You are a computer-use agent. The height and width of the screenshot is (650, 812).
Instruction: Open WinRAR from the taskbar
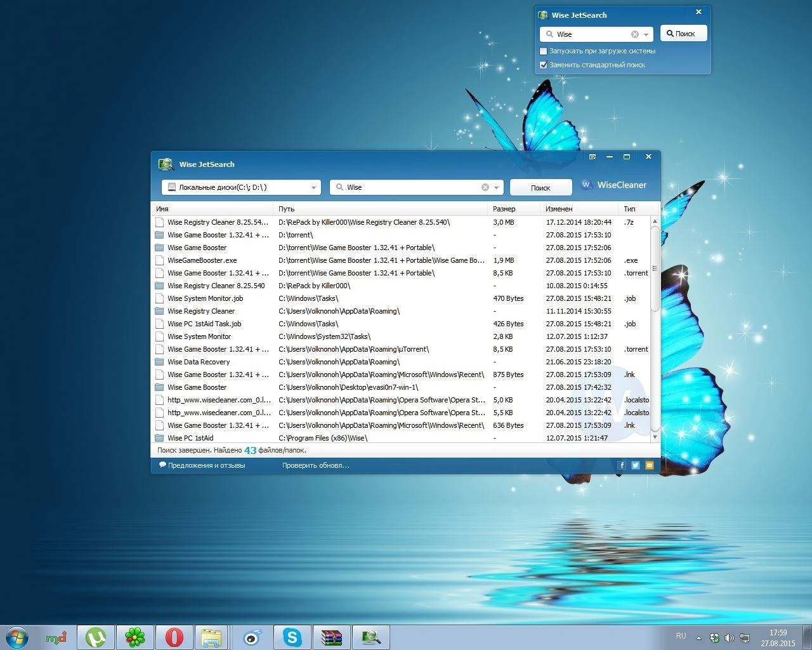point(331,637)
